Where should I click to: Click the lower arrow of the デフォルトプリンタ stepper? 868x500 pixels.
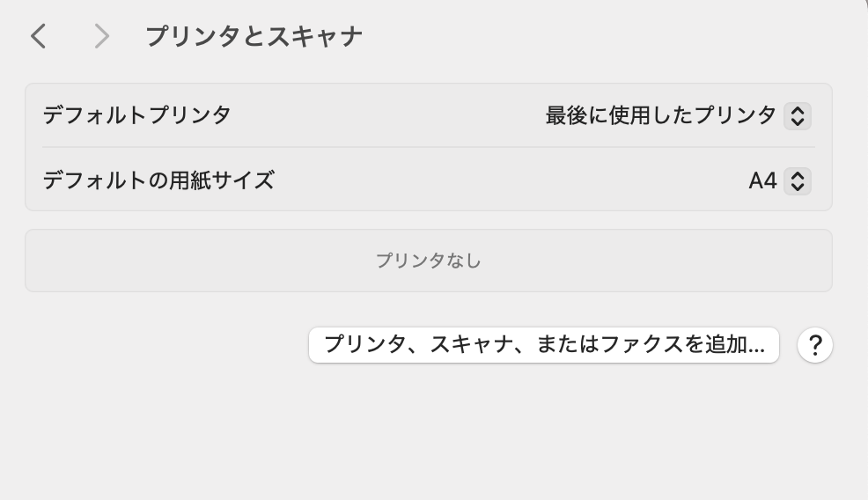(x=798, y=121)
